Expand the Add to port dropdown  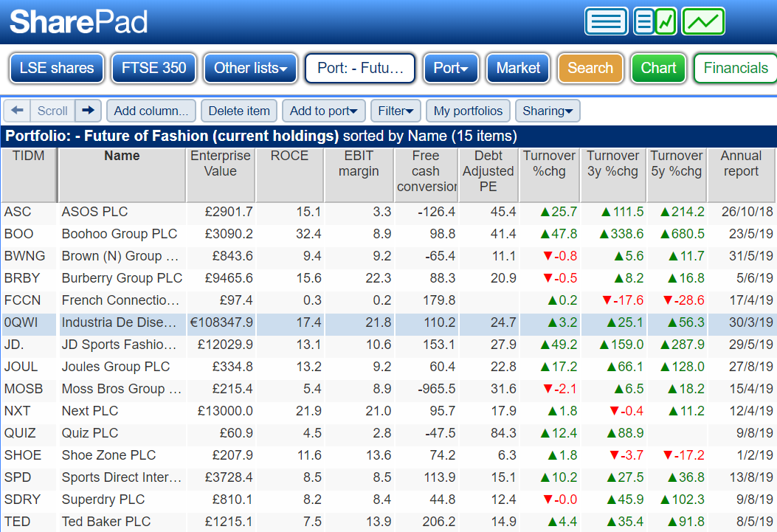(324, 111)
